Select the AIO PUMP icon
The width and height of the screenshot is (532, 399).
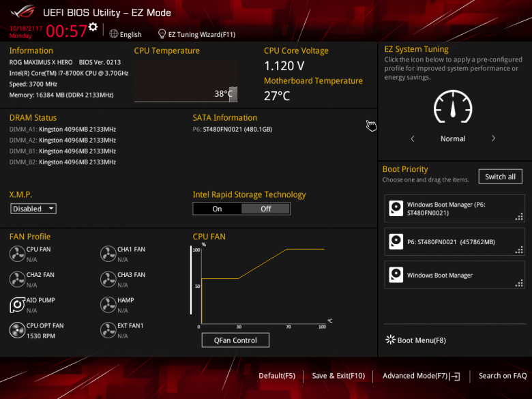(x=17, y=305)
